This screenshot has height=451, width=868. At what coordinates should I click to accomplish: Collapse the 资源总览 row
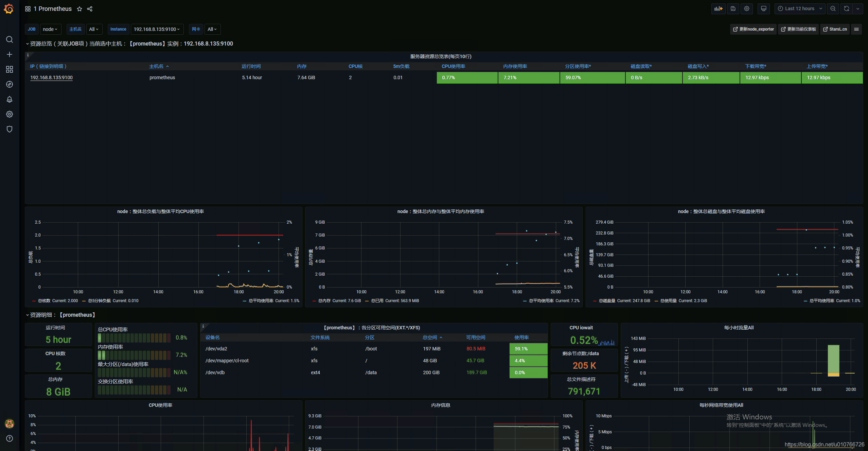pyautogui.click(x=129, y=44)
